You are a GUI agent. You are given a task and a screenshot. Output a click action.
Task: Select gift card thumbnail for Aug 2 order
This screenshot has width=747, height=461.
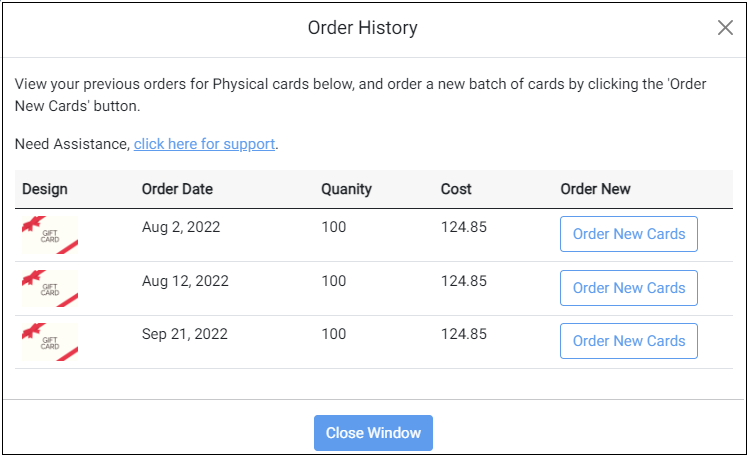(49, 235)
